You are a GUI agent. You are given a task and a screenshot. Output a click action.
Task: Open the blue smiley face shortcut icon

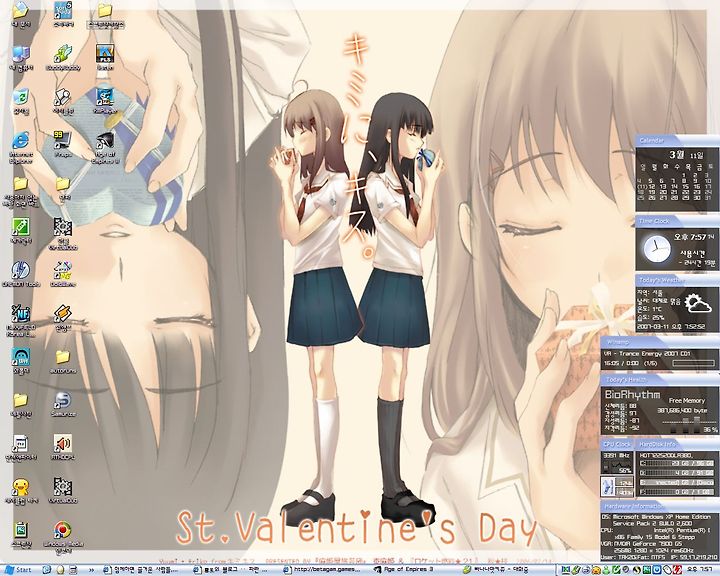[x=21, y=359]
